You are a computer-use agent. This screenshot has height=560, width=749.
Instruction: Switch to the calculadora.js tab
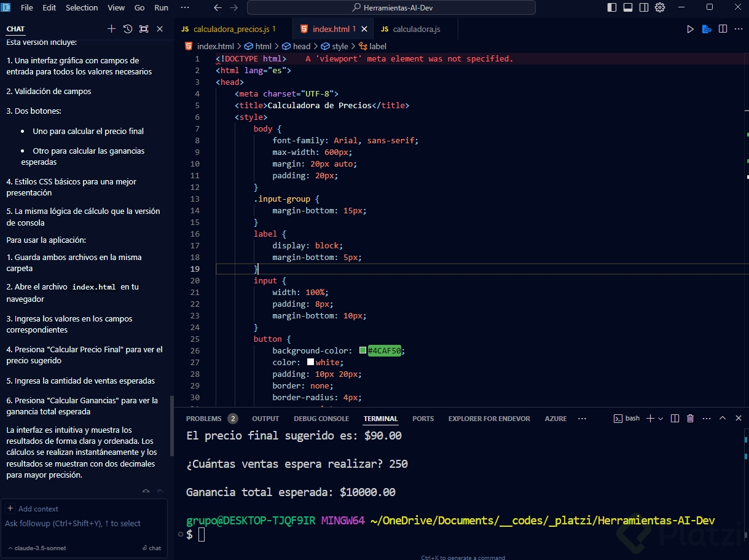(x=416, y=29)
